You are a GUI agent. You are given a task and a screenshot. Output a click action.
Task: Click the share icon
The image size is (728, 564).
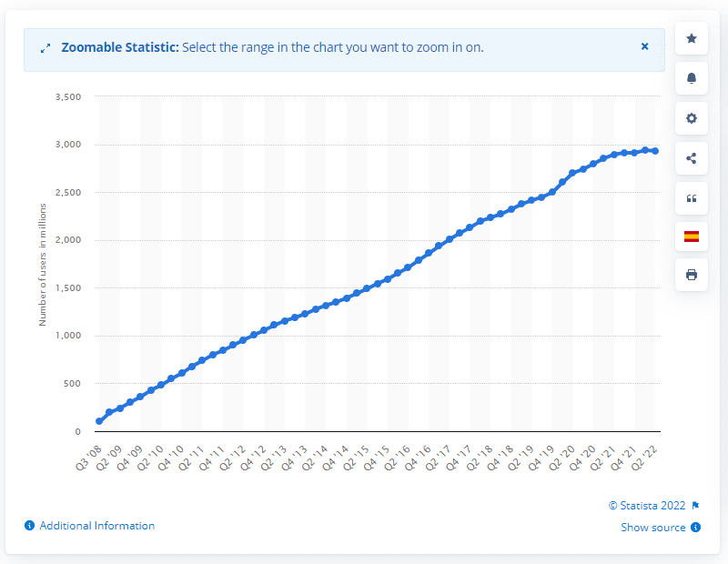(x=692, y=157)
